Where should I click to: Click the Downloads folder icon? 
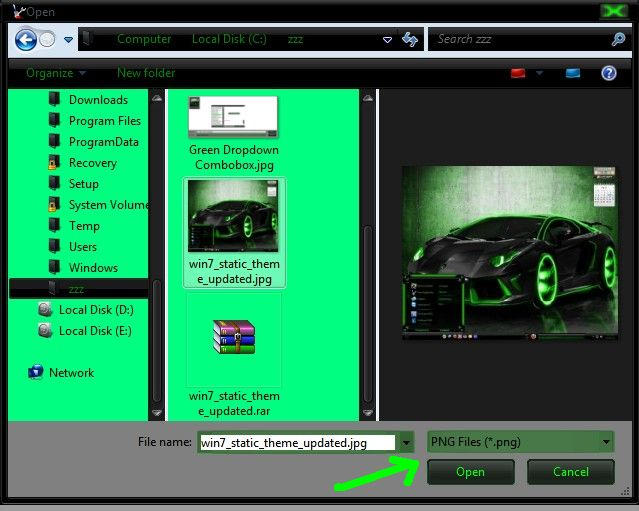(54, 99)
